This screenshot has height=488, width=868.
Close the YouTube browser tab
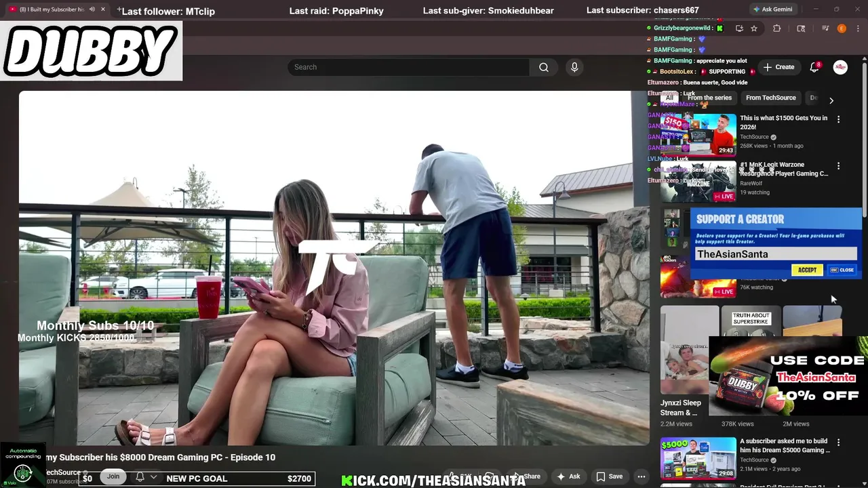pyautogui.click(x=103, y=9)
